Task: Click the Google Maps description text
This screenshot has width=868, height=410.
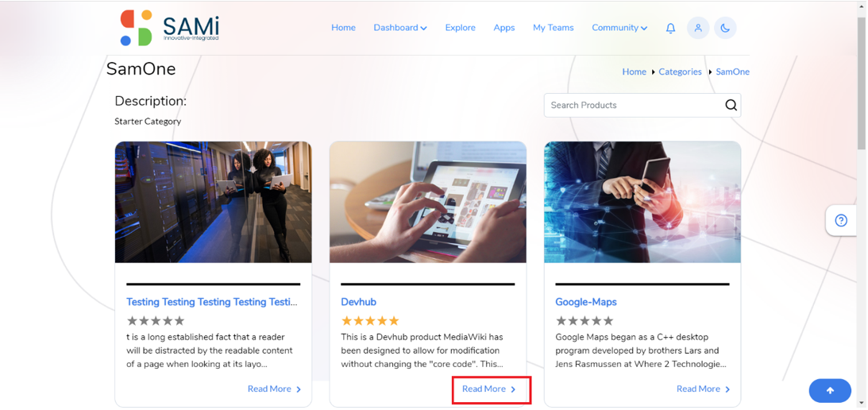Action: click(x=641, y=350)
